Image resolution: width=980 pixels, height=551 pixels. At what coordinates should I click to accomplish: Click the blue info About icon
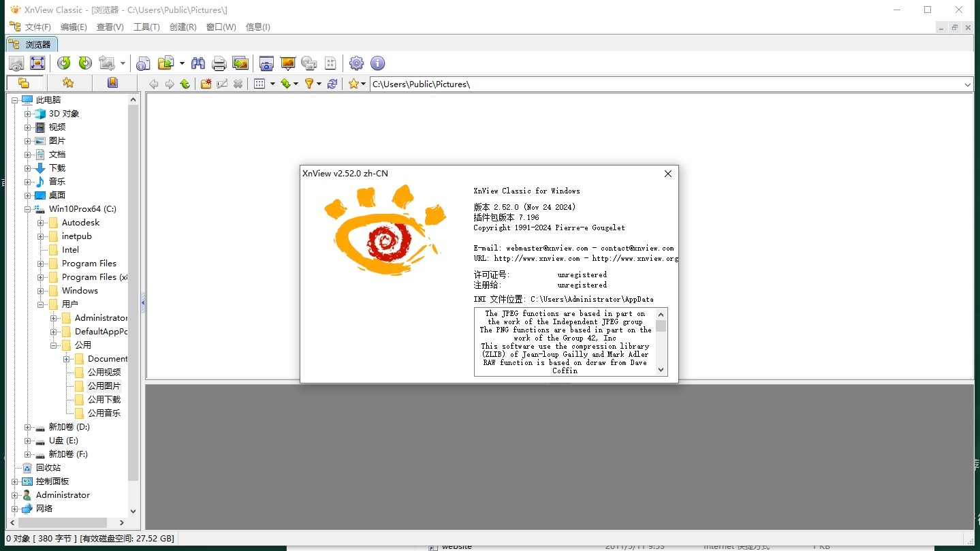tap(377, 63)
